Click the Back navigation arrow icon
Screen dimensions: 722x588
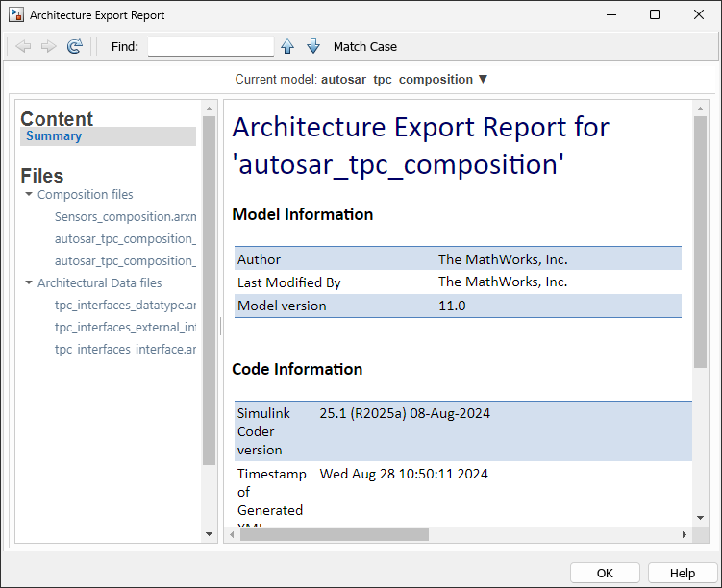tap(23, 46)
